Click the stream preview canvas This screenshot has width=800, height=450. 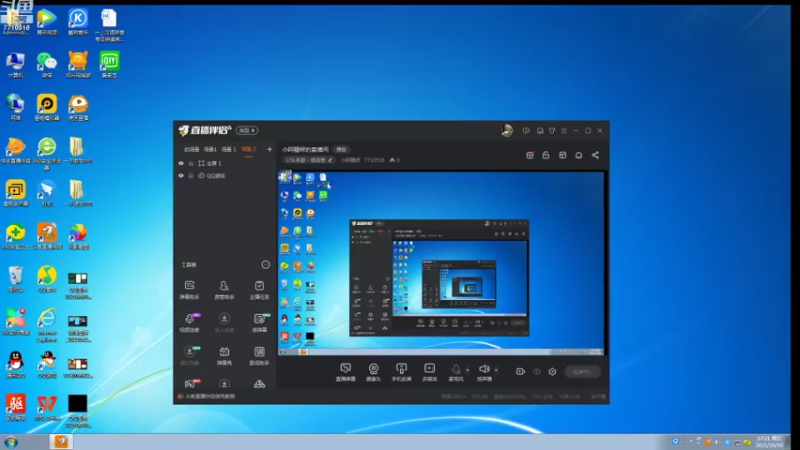441,263
